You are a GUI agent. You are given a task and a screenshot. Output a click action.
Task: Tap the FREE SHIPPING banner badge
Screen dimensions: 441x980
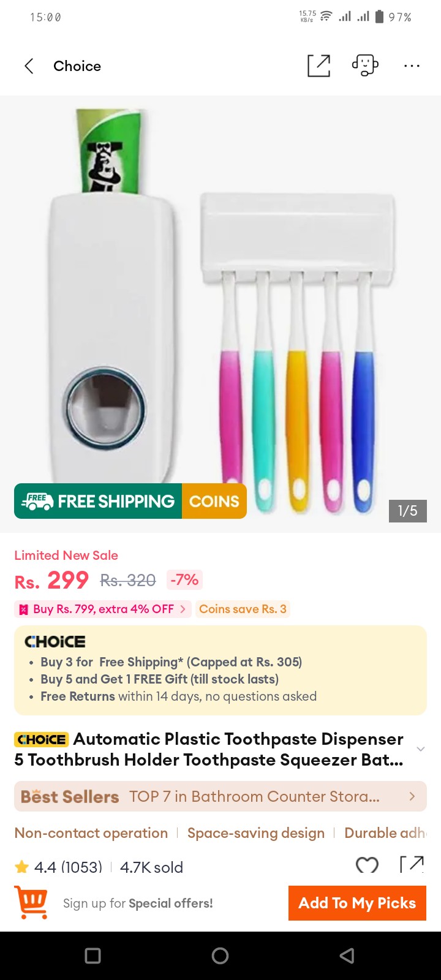[x=98, y=501]
